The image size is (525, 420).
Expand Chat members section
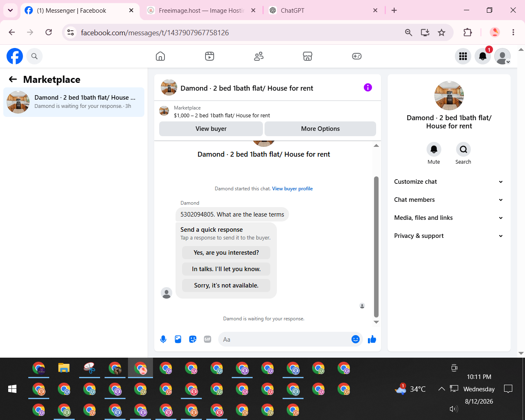pos(449,200)
